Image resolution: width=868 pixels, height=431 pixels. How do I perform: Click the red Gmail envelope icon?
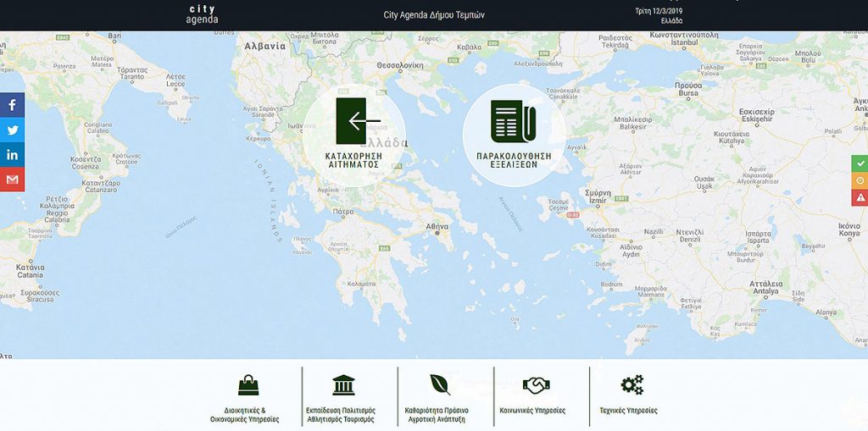click(x=12, y=180)
